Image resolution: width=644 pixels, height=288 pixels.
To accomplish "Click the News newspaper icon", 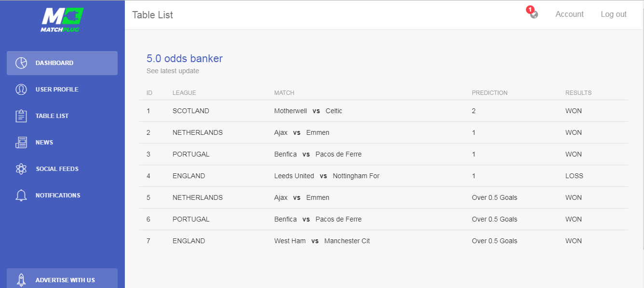I will click(x=21, y=143).
